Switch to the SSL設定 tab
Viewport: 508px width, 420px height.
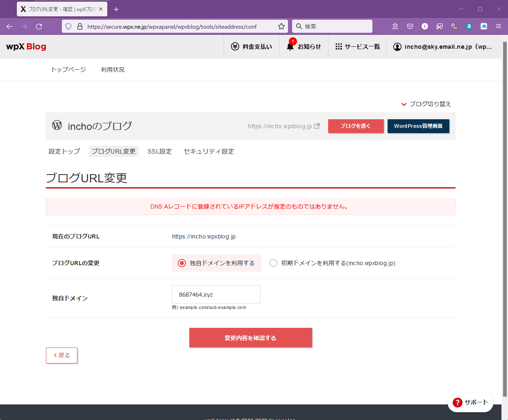159,152
